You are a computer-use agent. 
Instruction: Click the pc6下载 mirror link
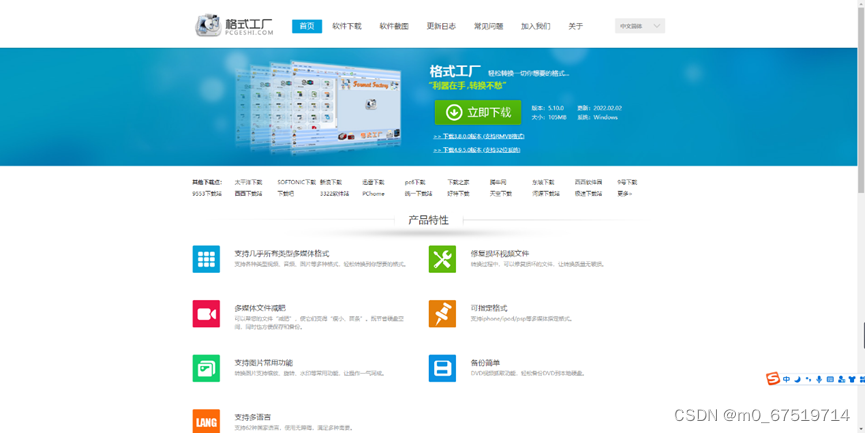(x=415, y=182)
